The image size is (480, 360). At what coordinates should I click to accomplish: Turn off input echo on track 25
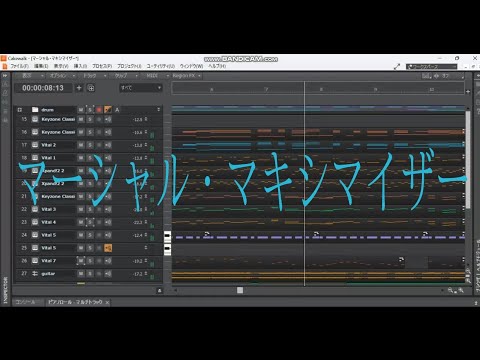click(x=108, y=248)
